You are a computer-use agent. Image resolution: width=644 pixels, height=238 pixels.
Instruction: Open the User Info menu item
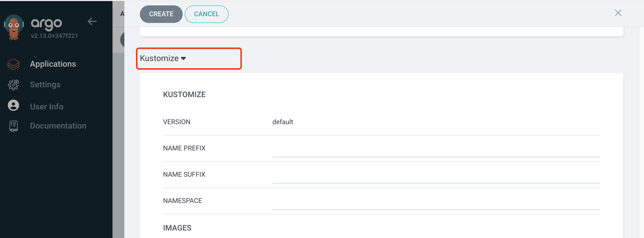(x=47, y=106)
